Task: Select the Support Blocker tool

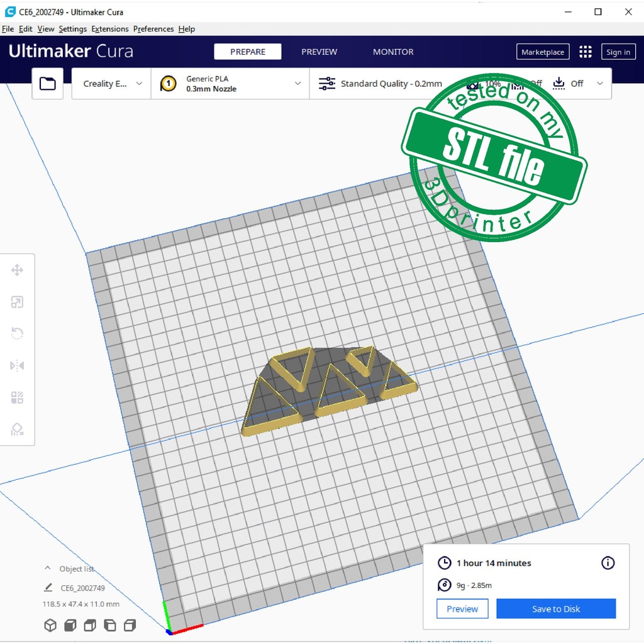Action: 17,430
